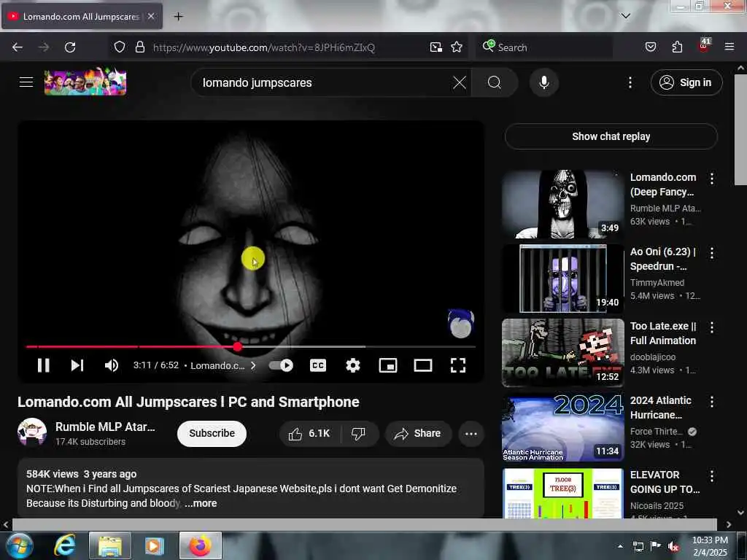Subscribe to Rumble MLP channel
The height and width of the screenshot is (560, 747).
[x=212, y=433]
